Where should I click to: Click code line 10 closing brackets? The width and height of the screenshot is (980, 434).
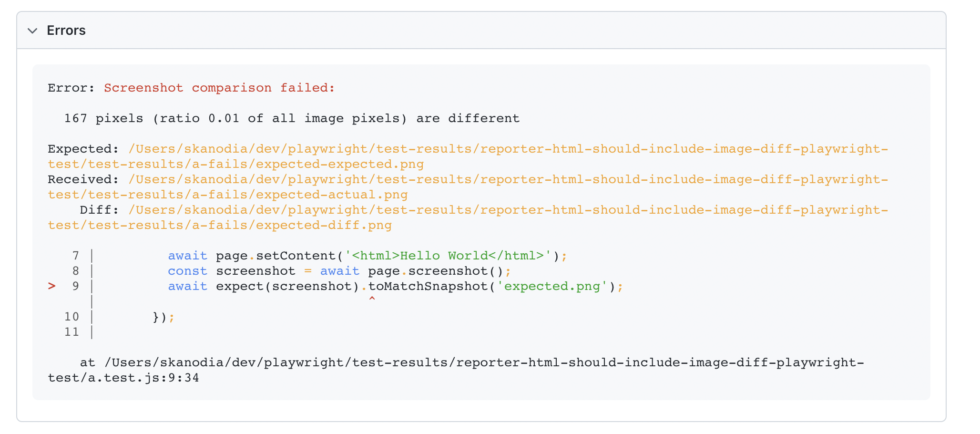pos(163,317)
